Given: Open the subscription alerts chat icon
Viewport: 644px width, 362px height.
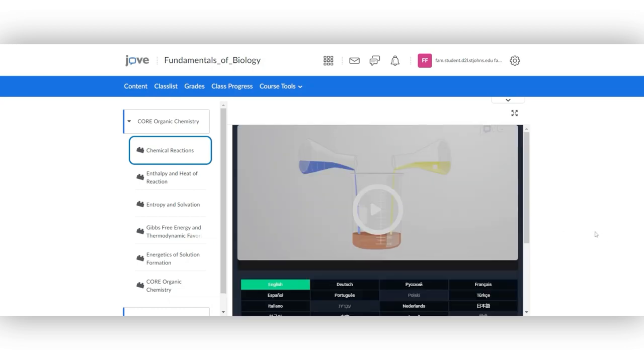Looking at the screenshot, I should pyautogui.click(x=375, y=61).
